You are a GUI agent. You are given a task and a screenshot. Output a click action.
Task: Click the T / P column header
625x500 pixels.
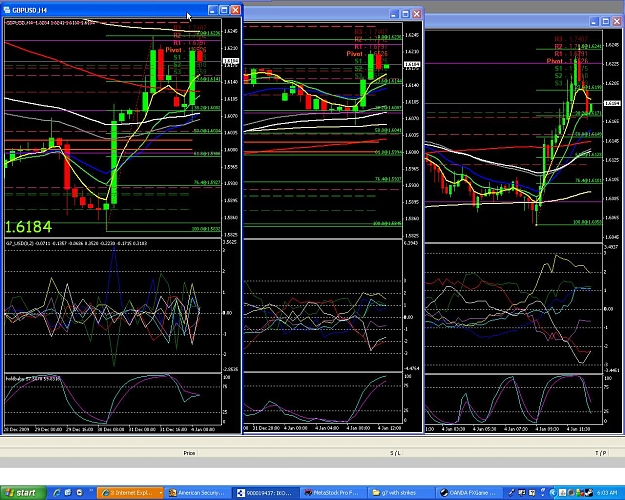point(601,453)
